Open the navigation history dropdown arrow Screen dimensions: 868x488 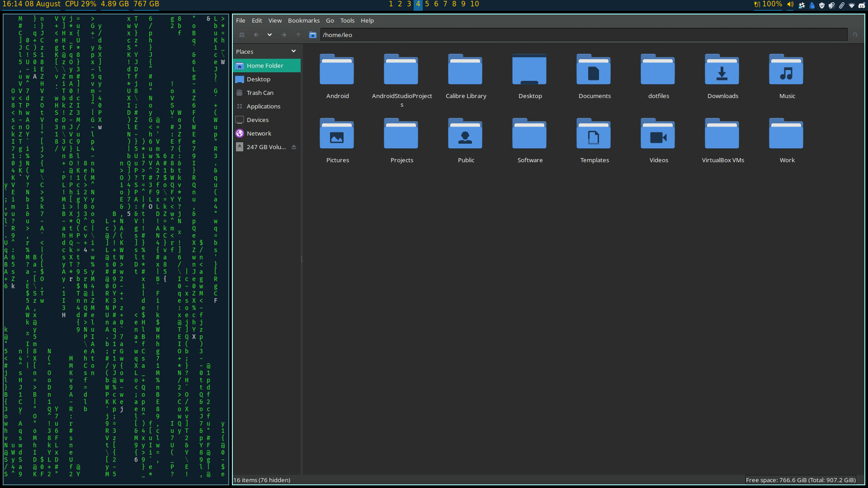[x=269, y=35]
